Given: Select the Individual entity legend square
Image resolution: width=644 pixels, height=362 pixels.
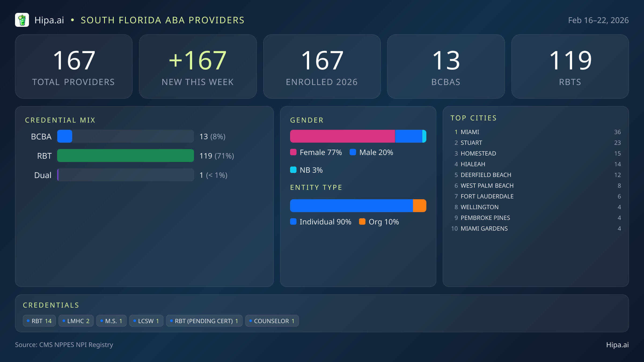Looking at the screenshot, I should [293, 222].
